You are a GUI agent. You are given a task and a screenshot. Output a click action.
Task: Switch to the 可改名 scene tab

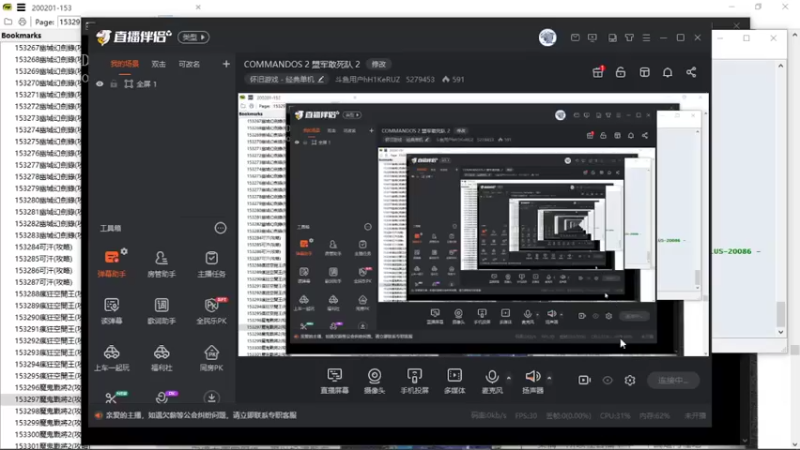pyautogui.click(x=189, y=64)
